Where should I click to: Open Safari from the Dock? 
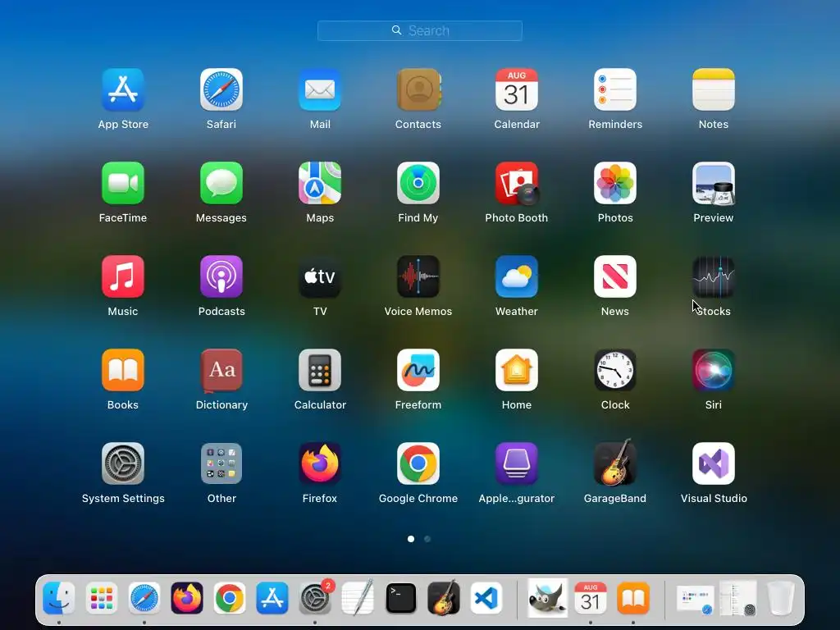coord(144,598)
